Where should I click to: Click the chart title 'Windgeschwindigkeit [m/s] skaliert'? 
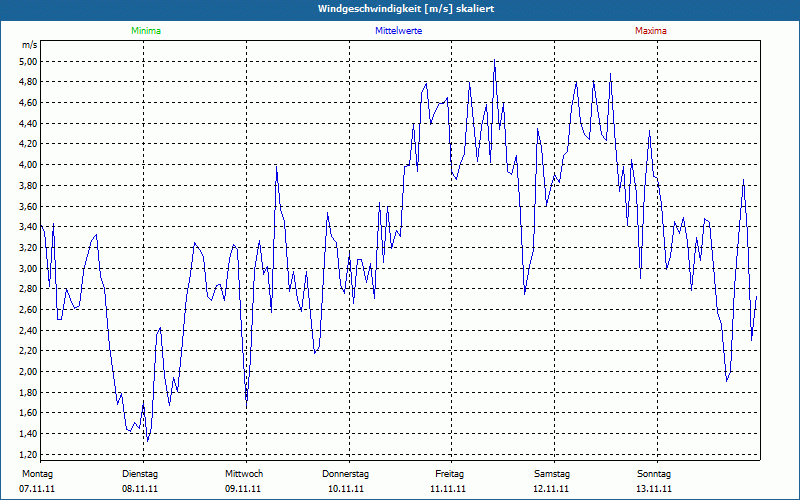coord(406,9)
